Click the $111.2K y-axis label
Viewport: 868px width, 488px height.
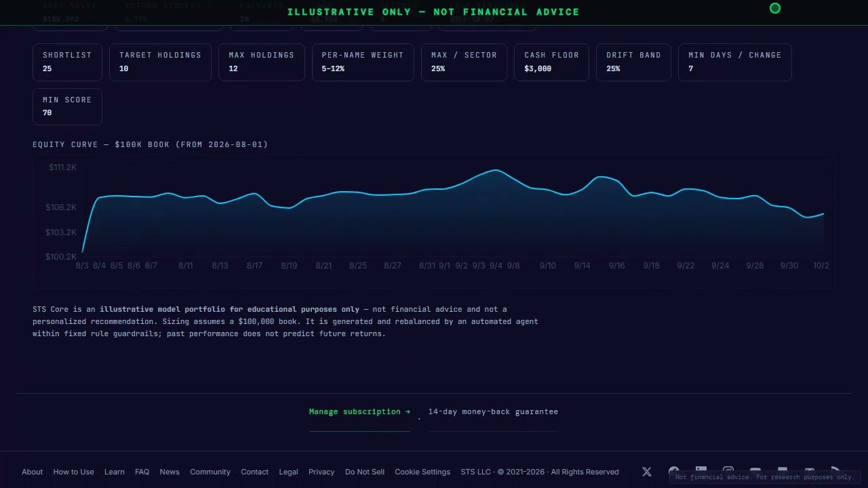pos(62,167)
